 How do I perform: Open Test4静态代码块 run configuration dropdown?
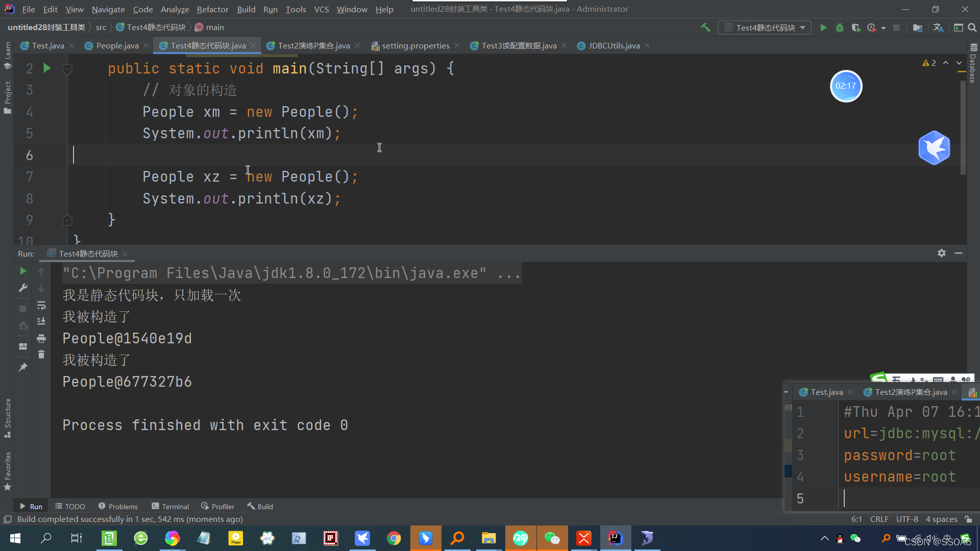pos(765,28)
